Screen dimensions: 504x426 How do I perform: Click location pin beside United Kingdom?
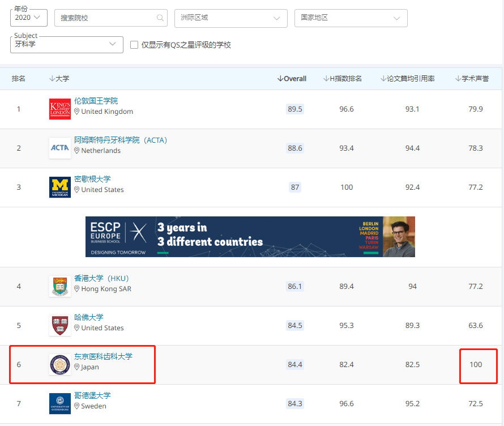click(x=77, y=111)
